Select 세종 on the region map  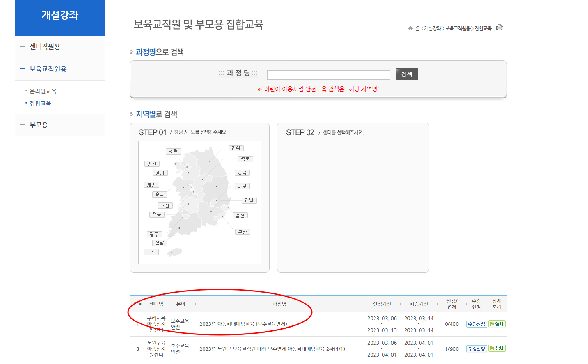tap(151, 185)
